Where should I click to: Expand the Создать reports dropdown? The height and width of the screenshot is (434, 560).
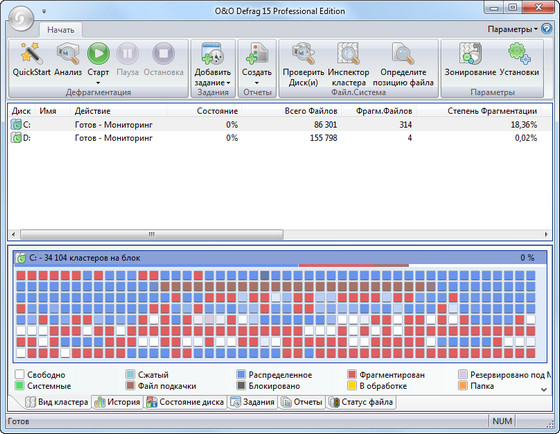point(257,83)
